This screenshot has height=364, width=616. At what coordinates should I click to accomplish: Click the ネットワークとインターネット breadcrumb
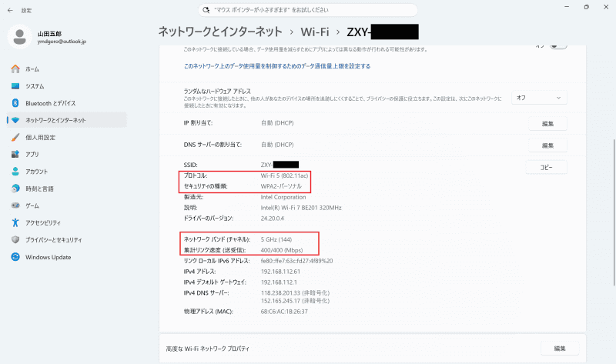pos(220,32)
